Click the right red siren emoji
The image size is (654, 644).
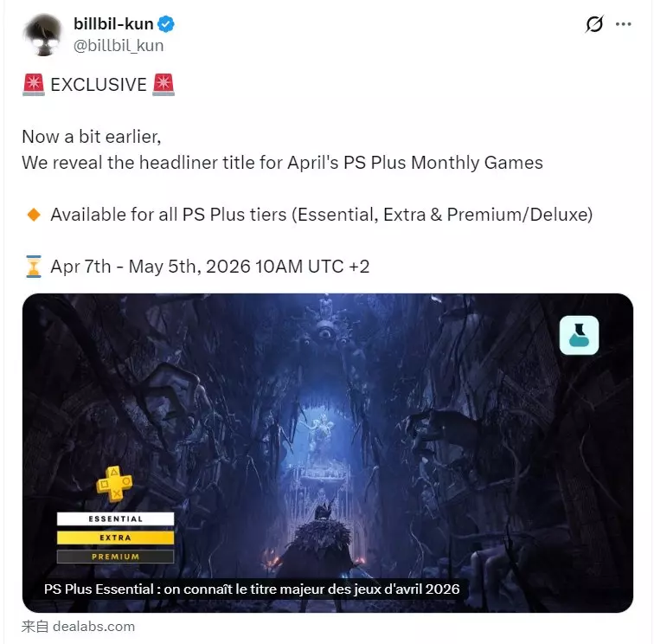tap(163, 84)
